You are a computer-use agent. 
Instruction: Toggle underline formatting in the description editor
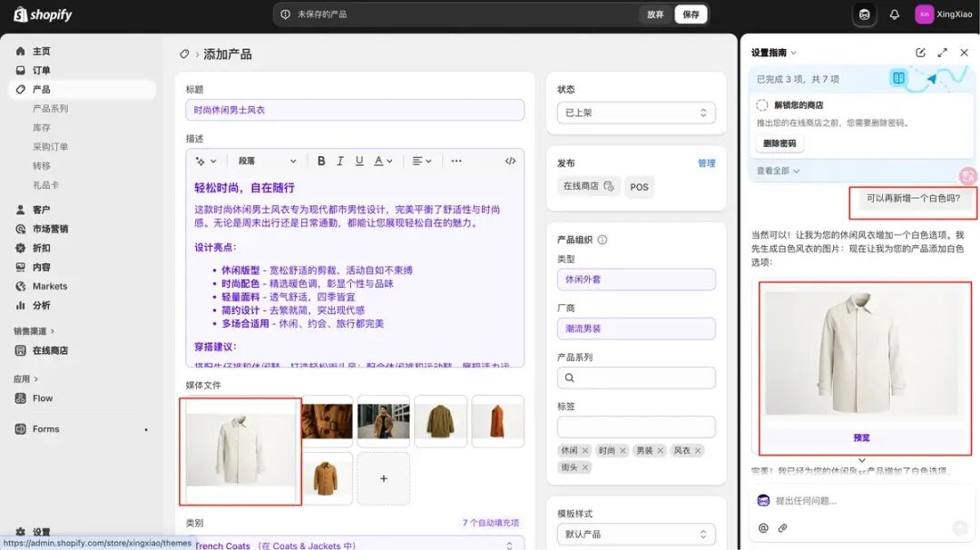point(359,161)
